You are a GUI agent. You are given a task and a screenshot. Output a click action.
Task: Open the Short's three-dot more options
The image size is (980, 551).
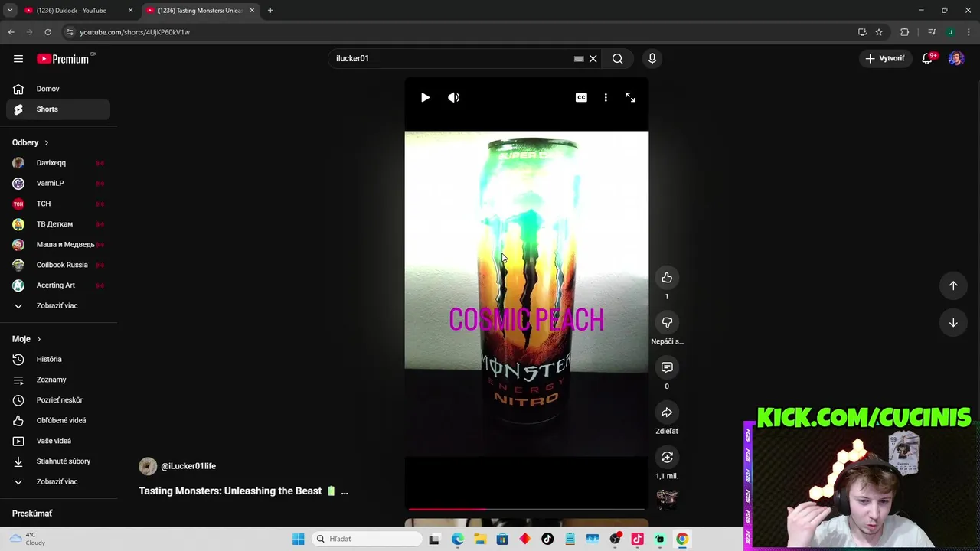pos(606,97)
